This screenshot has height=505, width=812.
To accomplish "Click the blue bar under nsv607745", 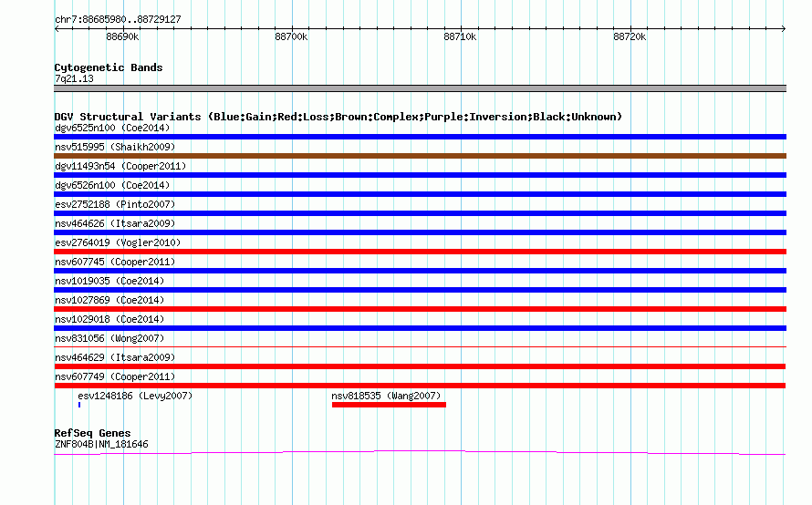I will pos(420,271).
